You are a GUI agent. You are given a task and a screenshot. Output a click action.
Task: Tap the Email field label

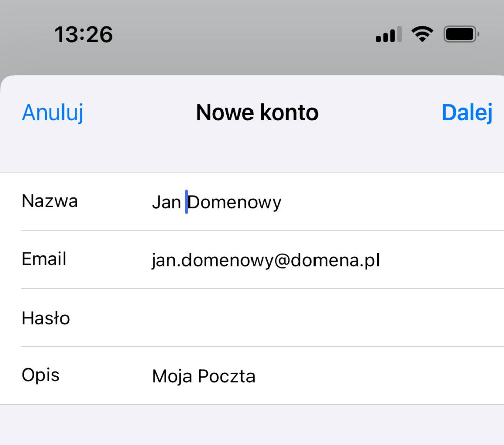pyautogui.click(x=44, y=259)
